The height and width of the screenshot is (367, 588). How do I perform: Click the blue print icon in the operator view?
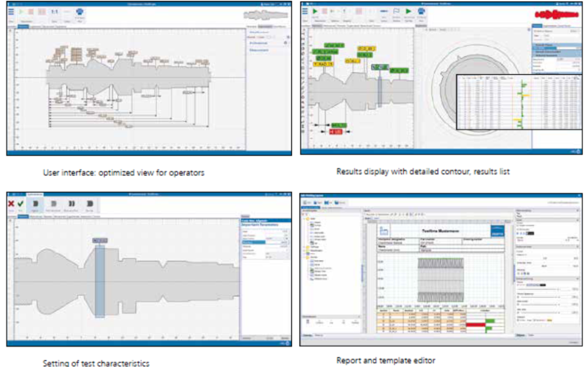(x=80, y=11)
